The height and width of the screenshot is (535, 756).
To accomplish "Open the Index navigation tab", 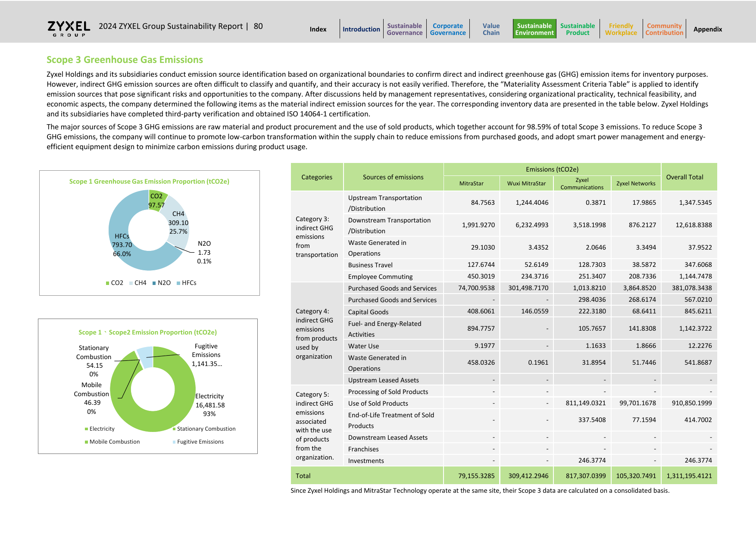I will click(x=318, y=29).
